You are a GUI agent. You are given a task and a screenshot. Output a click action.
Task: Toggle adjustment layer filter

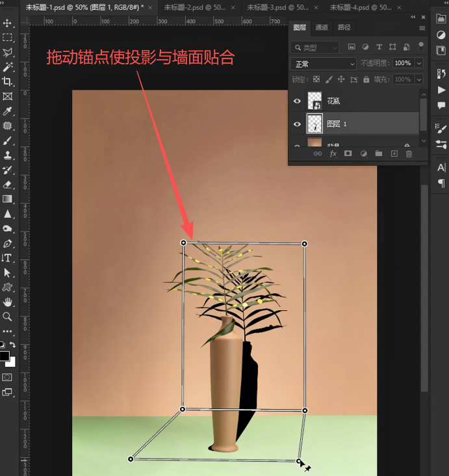coord(366,47)
